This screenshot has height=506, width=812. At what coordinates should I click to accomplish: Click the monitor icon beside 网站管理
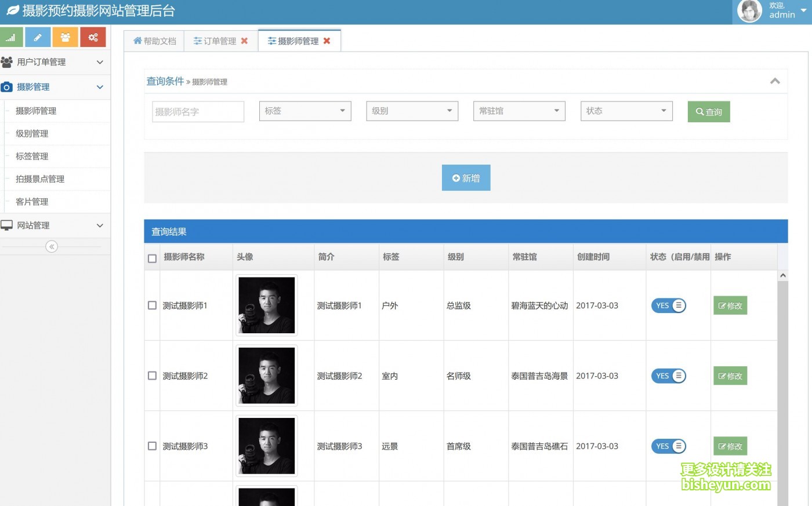tap(7, 225)
